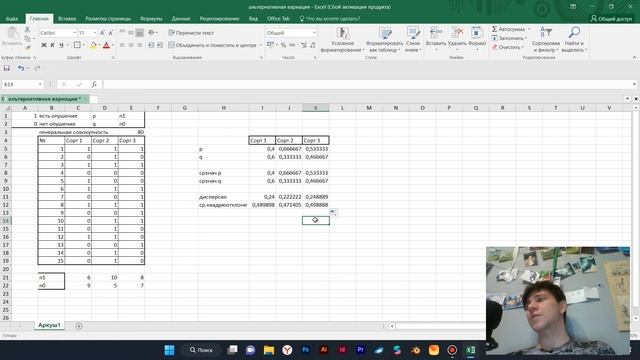Click the Общий доступ share button
Viewport: 640px width, 360px height.
[x=611, y=19]
